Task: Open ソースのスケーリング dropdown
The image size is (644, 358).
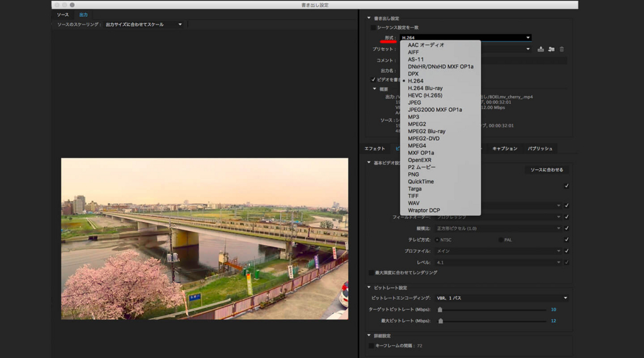Action: [x=144, y=25]
